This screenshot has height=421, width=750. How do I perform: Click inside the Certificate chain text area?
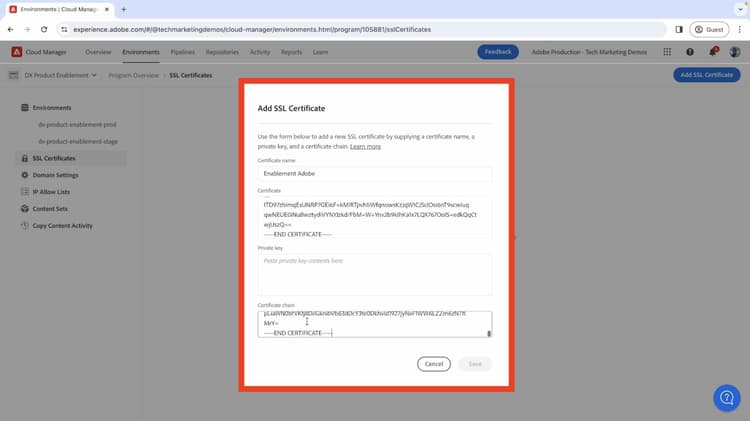click(375, 324)
